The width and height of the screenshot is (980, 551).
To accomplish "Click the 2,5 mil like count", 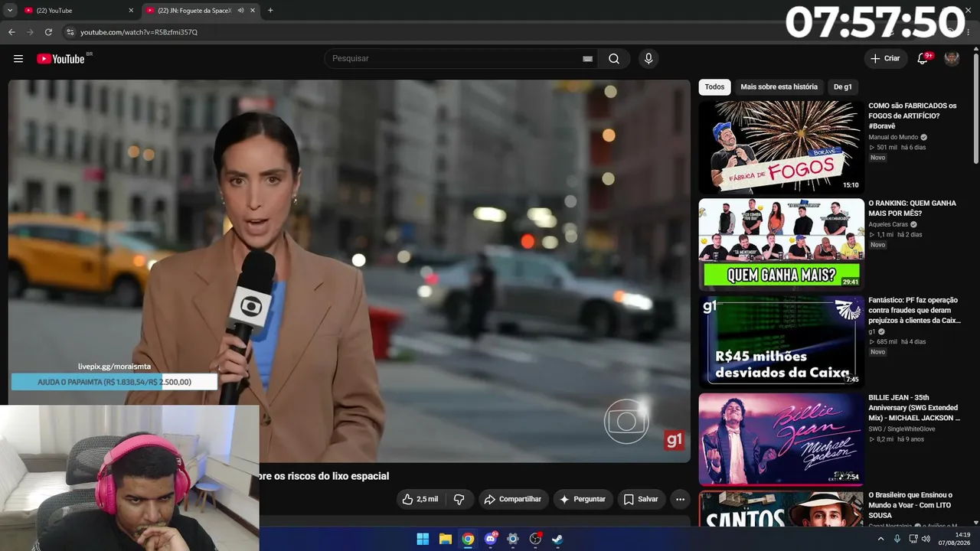I will 427,499.
